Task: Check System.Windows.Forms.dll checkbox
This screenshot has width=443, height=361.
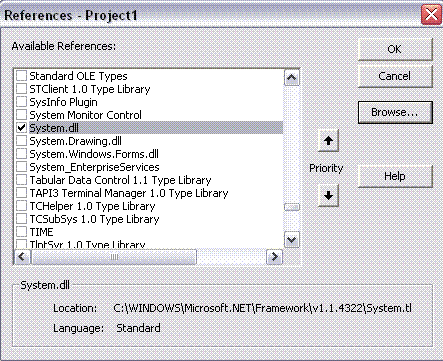Action: point(21,154)
